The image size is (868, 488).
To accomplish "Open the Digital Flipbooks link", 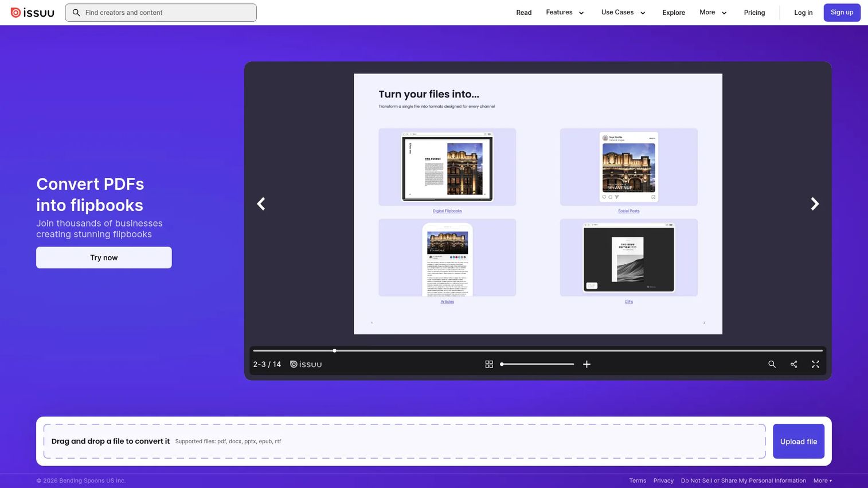I will 447,211.
